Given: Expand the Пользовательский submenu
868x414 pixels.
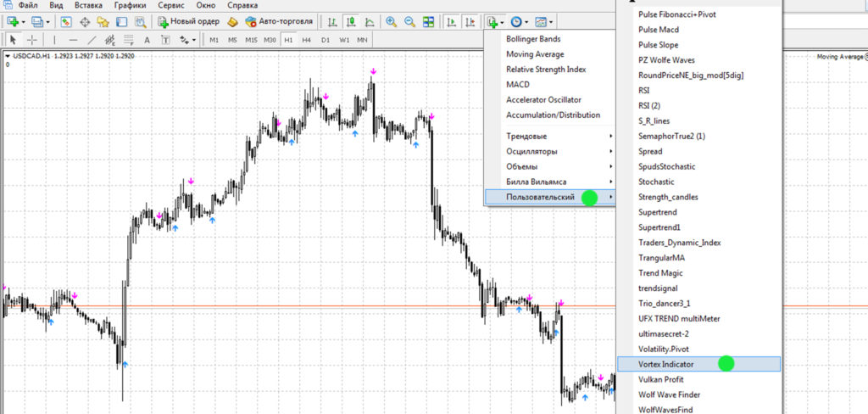Looking at the screenshot, I should pos(550,197).
